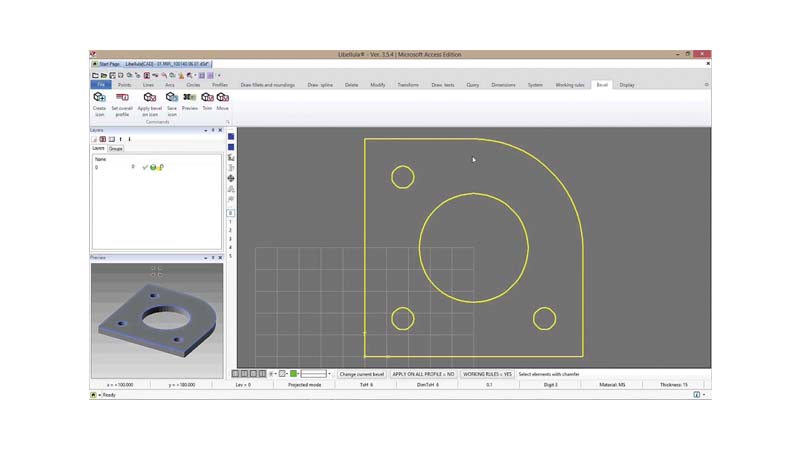Toggle WORKING RULES = YES setting
800x450 pixels.
click(487, 373)
